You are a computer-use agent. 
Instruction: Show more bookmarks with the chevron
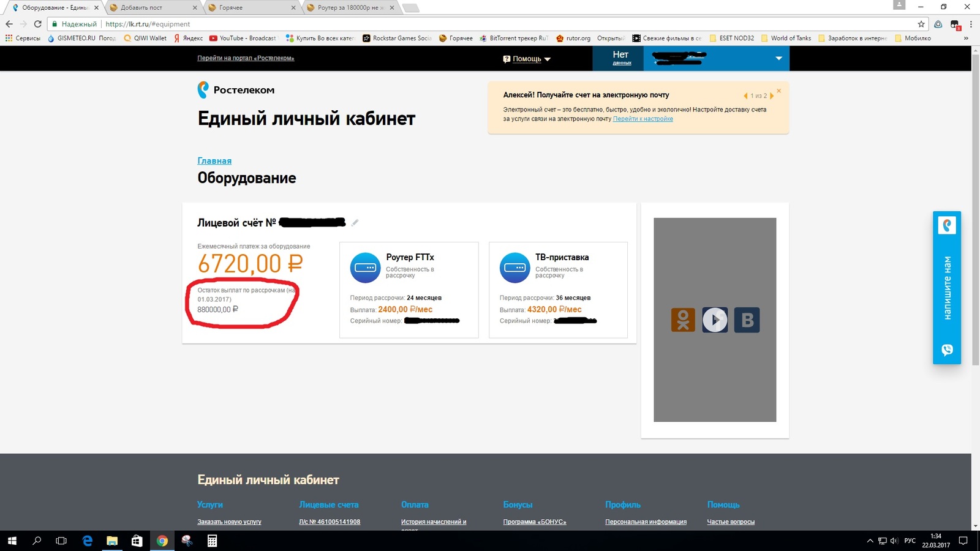966,38
